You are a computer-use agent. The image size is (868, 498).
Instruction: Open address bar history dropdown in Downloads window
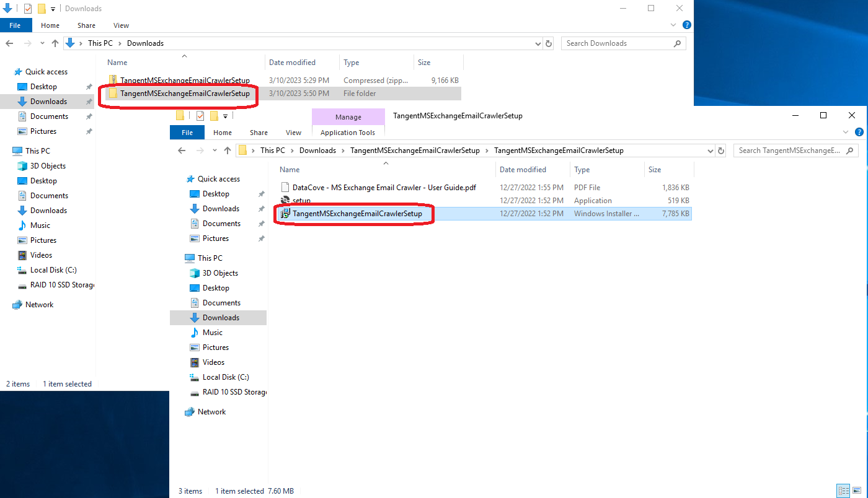pos(538,43)
